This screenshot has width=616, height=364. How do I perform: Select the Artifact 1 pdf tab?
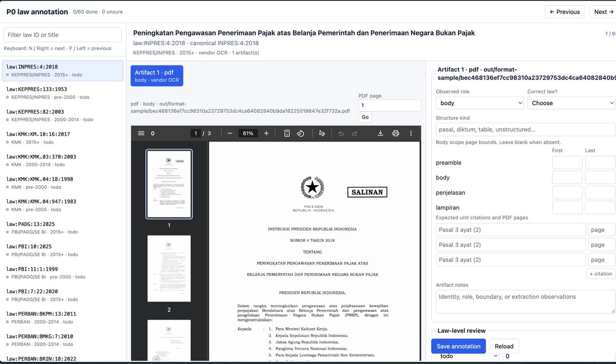click(157, 75)
